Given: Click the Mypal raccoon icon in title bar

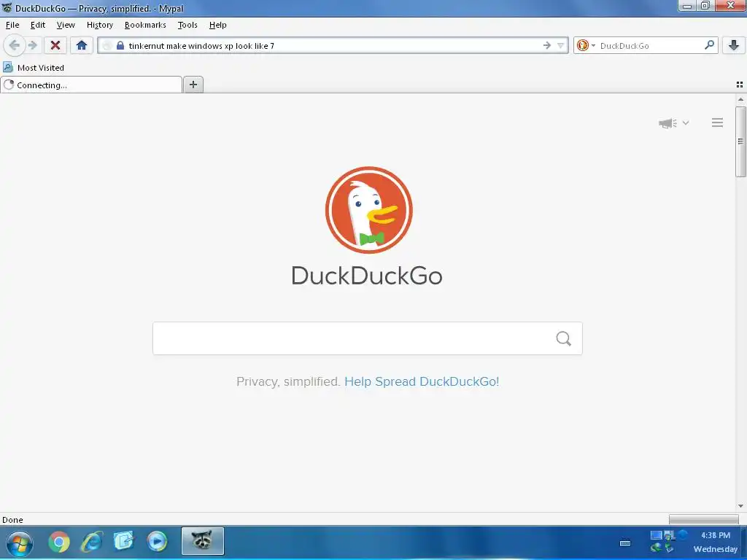Looking at the screenshot, I should coord(7,7).
